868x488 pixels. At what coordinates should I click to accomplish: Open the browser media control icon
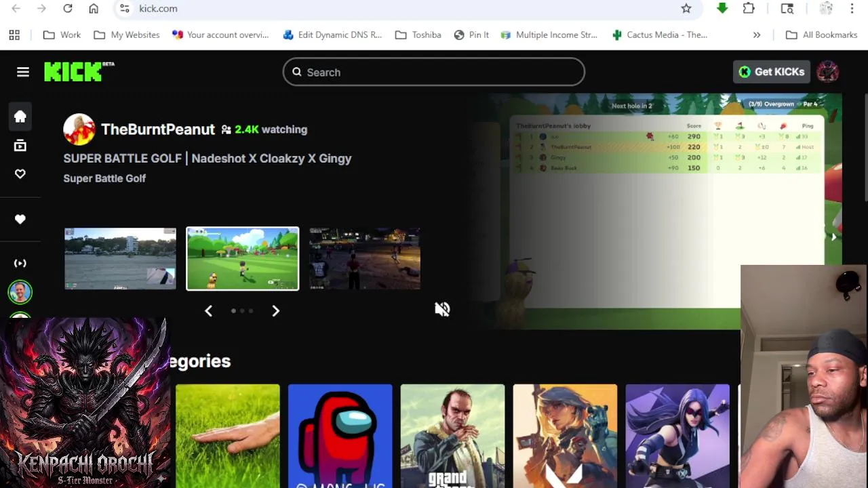point(787,8)
